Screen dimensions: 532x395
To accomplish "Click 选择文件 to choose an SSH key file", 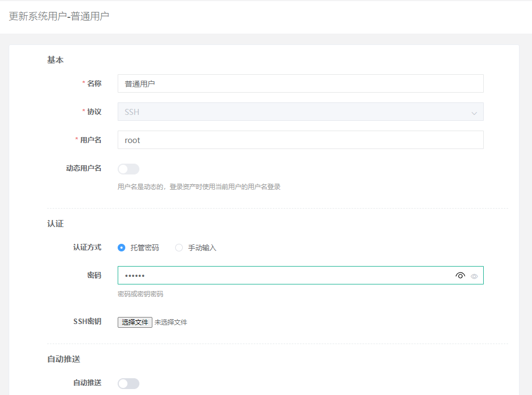I will coord(134,322).
